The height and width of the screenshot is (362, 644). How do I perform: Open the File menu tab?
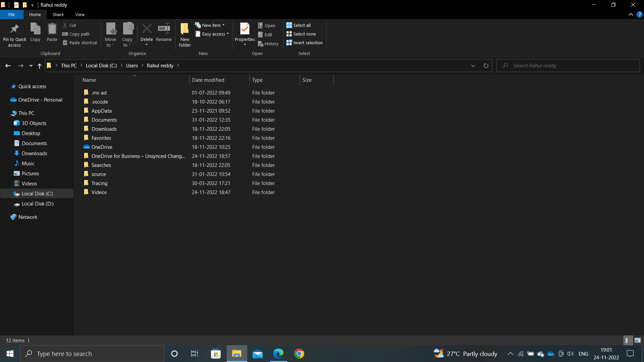pos(11,14)
